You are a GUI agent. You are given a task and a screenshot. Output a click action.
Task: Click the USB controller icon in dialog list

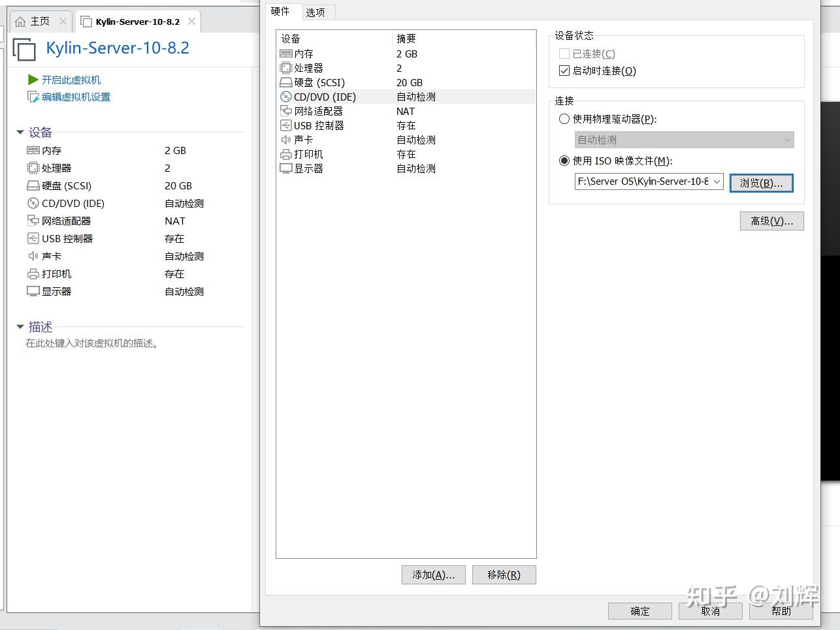pyautogui.click(x=285, y=125)
